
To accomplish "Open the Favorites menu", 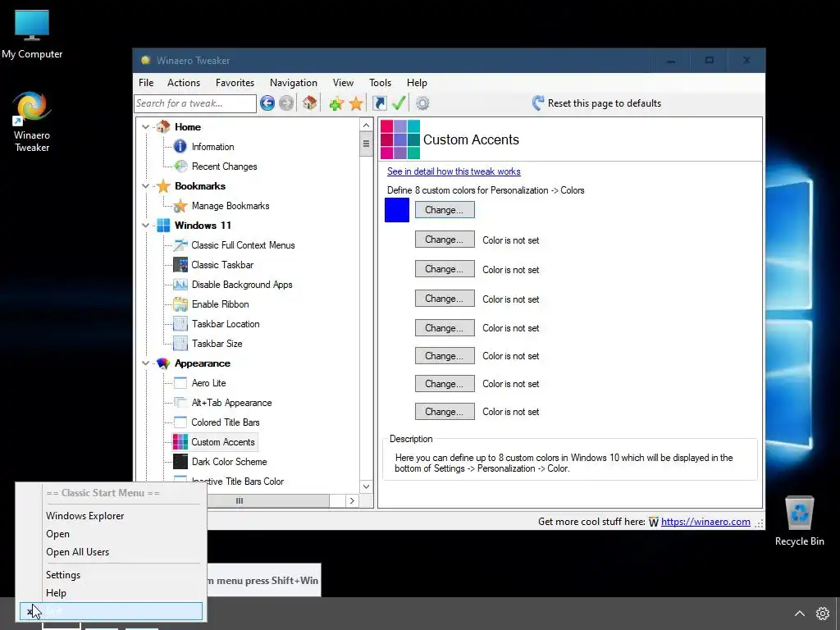I will tap(235, 83).
